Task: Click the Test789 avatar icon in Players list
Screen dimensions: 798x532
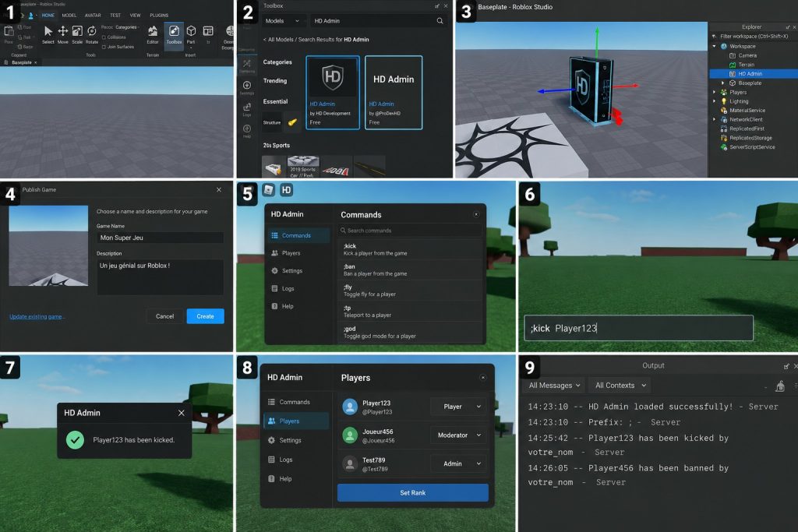Action: (x=350, y=464)
